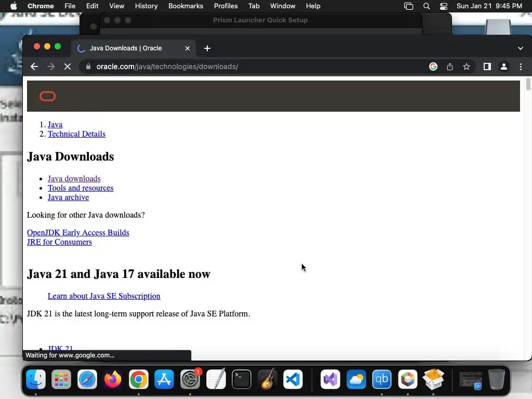Image resolution: width=532 pixels, height=399 pixels.
Task: Open the Profiles menu
Action: 225,6
